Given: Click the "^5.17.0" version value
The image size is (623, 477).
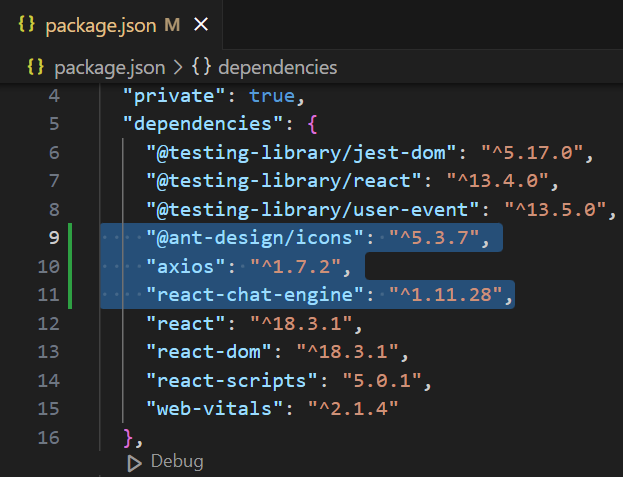Looking at the screenshot, I should tap(532, 153).
